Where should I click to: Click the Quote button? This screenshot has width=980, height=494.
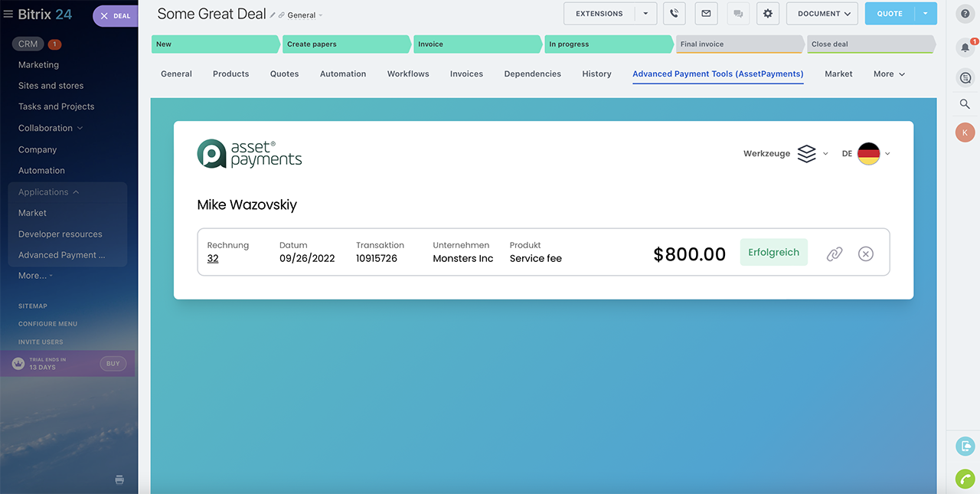[890, 14]
